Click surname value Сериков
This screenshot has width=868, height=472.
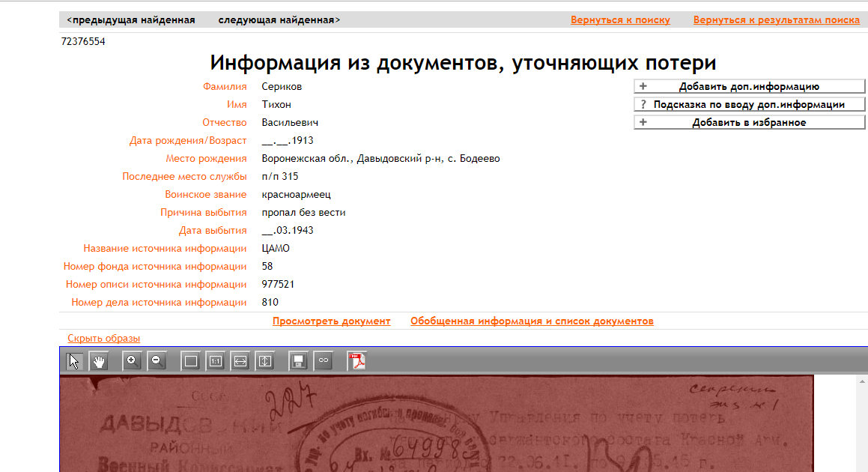(x=282, y=86)
